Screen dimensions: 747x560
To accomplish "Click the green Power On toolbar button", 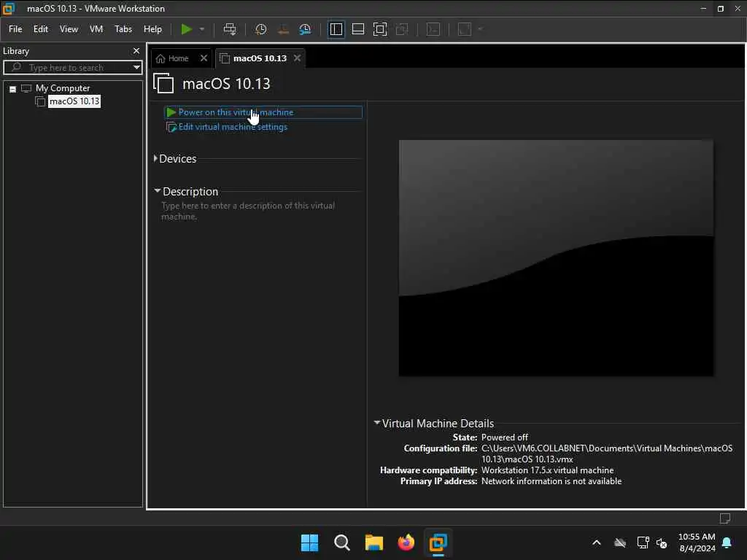I will 186,29.
